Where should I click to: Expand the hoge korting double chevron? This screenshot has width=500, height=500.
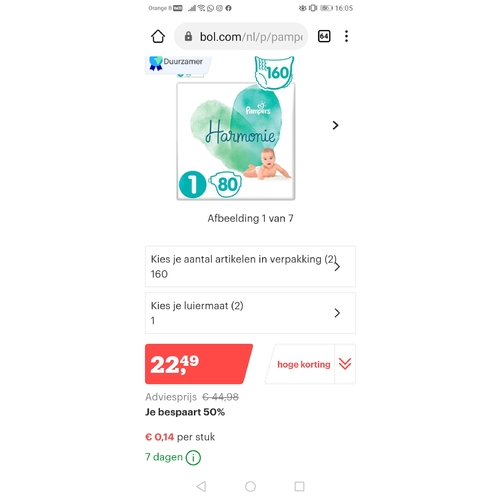coord(345,364)
